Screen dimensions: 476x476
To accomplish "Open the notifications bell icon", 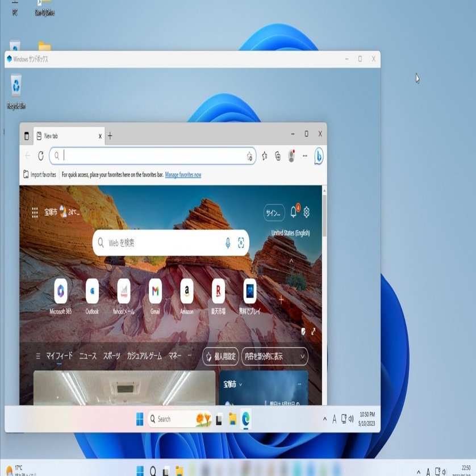I will tap(293, 212).
